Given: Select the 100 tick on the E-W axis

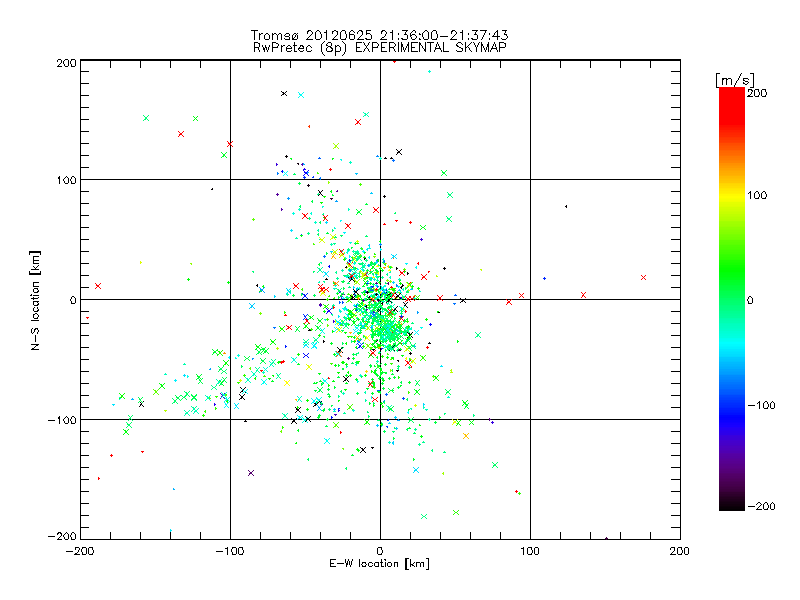Looking at the screenshot, I should coord(530,551).
